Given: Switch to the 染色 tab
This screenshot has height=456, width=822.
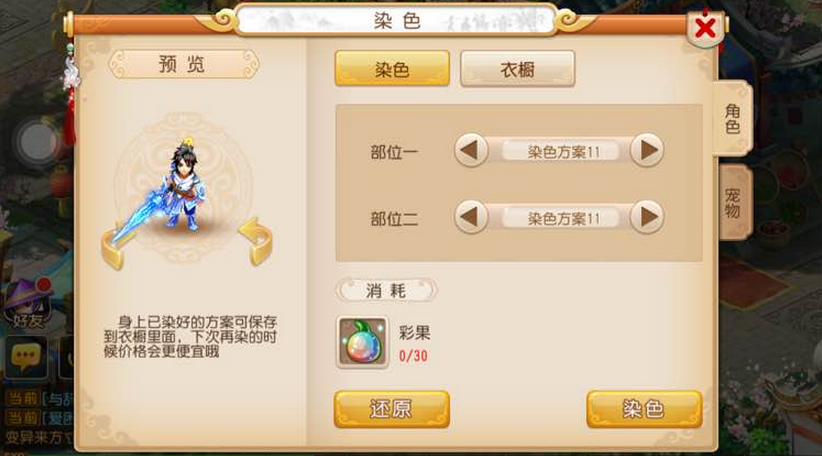Looking at the screenshot, I should coord(392,69).
